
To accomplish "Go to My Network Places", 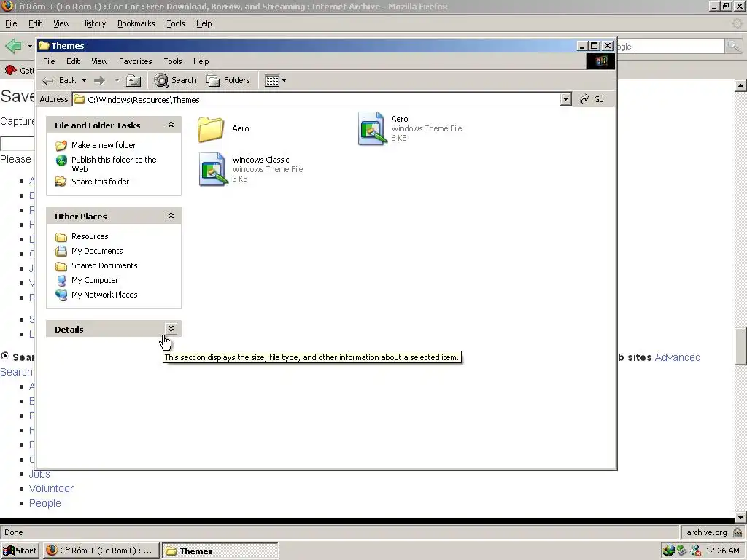I will (104, 295).
